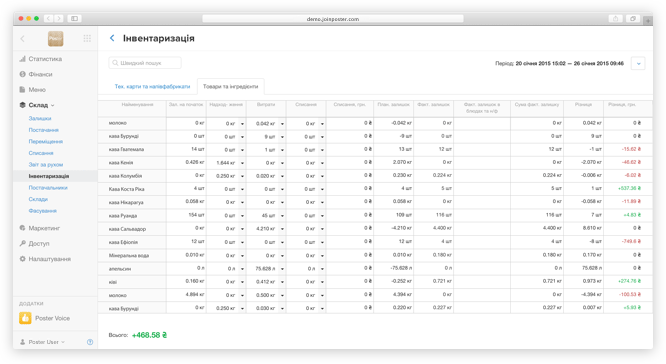Open the apps grid icon in the sidebar
666x364 pixels.
pyautogui.click(x=87, y=39)
